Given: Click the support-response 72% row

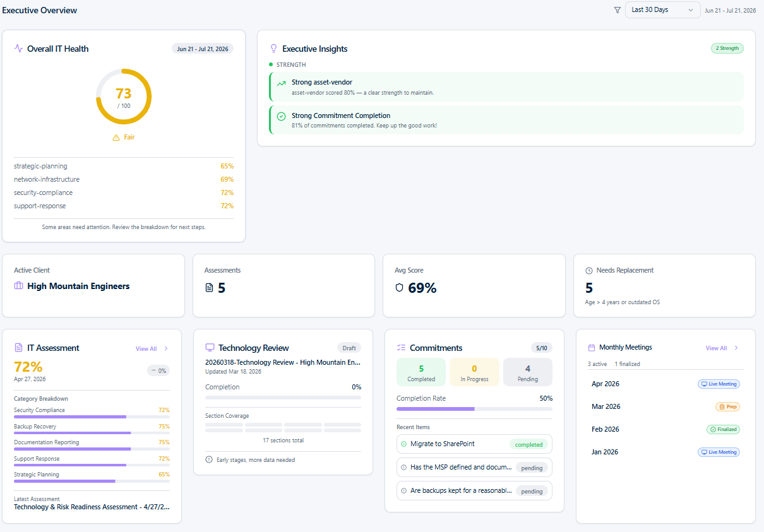Looking at the screenshot, I should (124, 206).
